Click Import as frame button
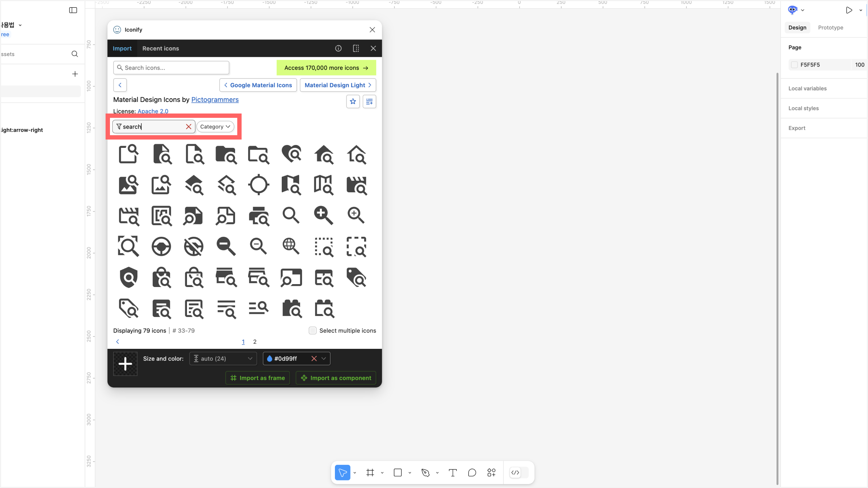The width and height of the screenshot is (868, 488). (258, 378)
